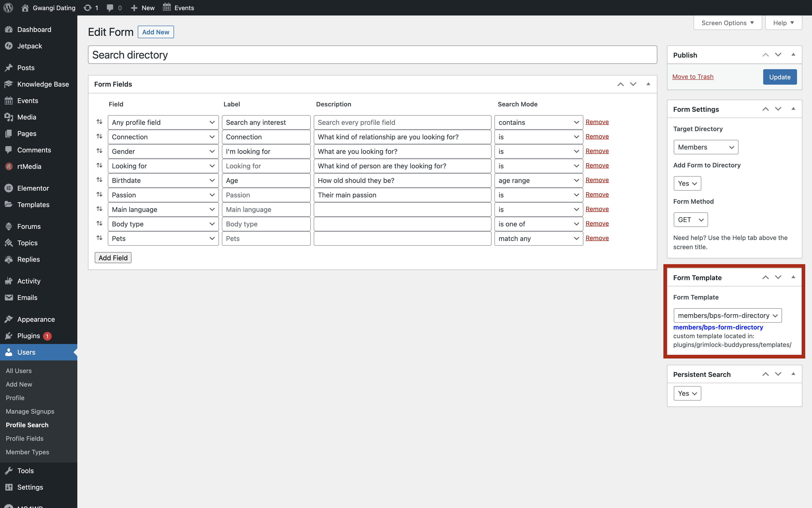Open Events calendar icon in admin bar
Screen dimensions: 812x508
pos(167,7)
